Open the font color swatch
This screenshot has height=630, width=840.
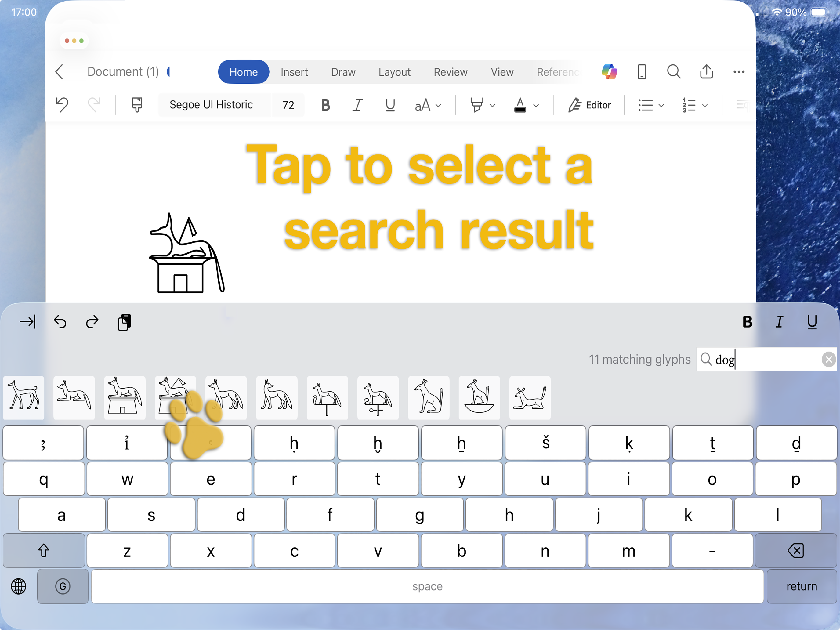point(520,105)
